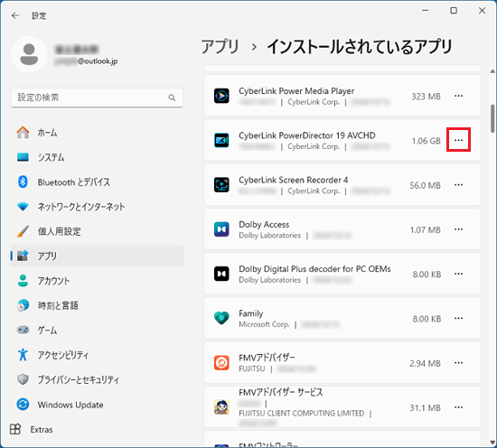Open more options for Dolby Digital Plus decoder

tap(459, 274)
